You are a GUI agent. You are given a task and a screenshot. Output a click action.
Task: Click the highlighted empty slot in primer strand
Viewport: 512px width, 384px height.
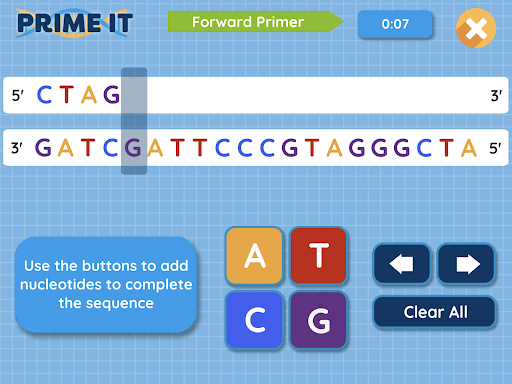pos(134,95)
